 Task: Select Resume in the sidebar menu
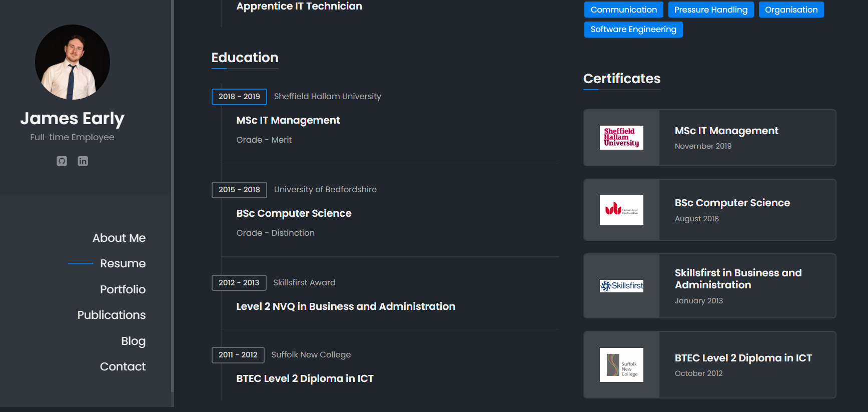(x=123, y=263)
